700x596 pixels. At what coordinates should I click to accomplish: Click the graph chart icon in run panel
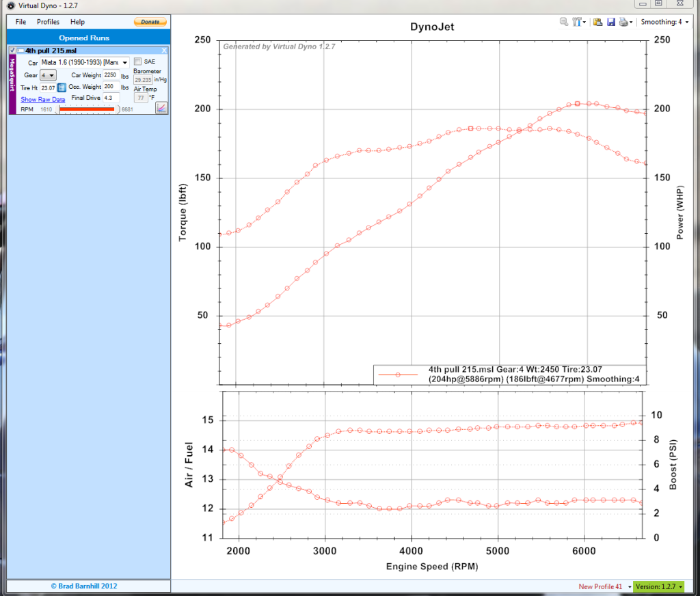pyautogui.click(x=161, y=107)
